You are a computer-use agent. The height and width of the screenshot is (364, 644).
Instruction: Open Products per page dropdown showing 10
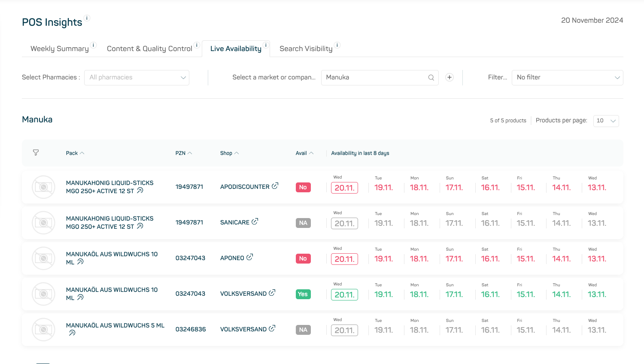606,121
